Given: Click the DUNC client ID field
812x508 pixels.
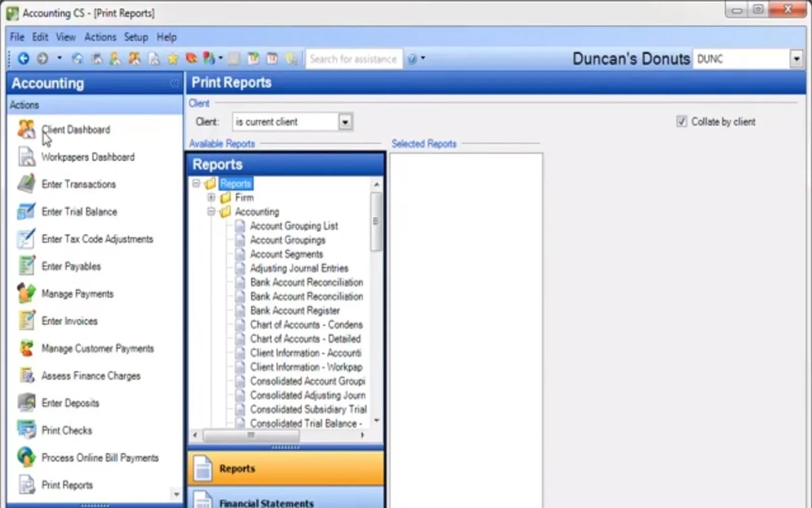Looking at the screenshot, I should coord(742,59).
